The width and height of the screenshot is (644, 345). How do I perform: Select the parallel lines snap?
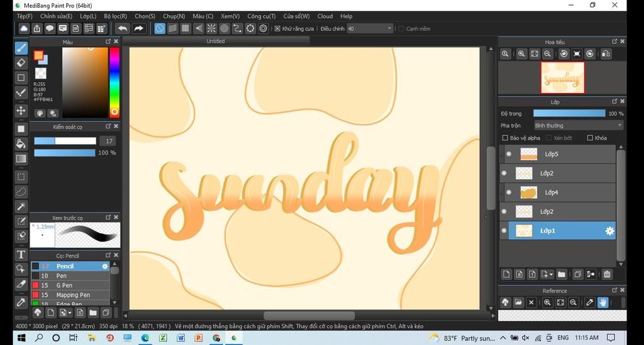[173, 28]
